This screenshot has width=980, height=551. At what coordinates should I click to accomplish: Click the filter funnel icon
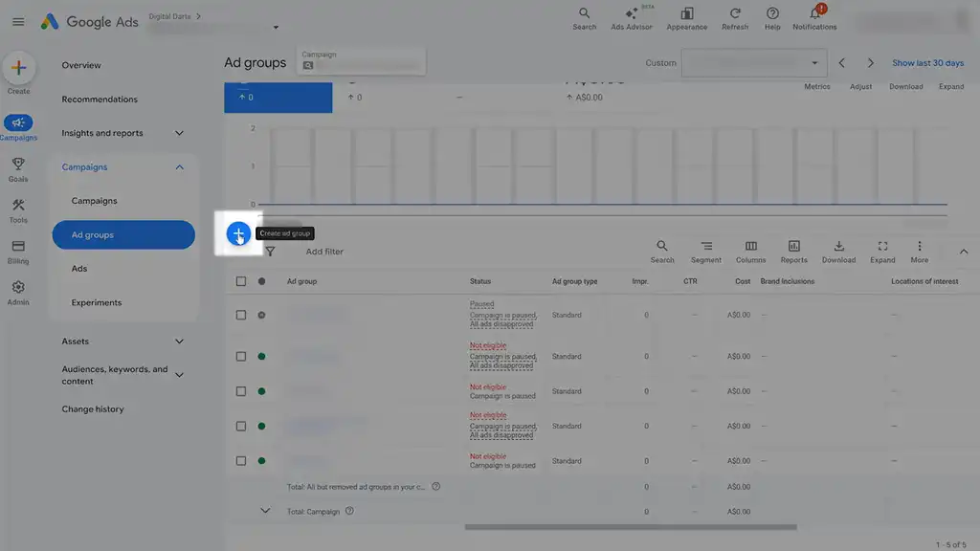point(270,252)
